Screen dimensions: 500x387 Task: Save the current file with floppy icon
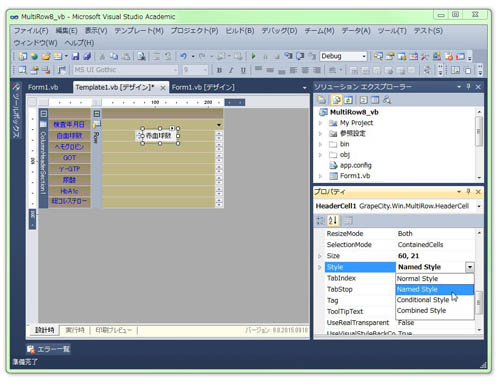(76, 56)
